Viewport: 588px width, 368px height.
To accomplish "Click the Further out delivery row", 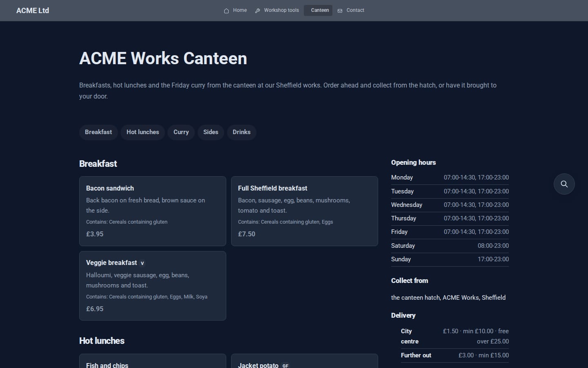I will pyautogui.click(x=455, y=355).
